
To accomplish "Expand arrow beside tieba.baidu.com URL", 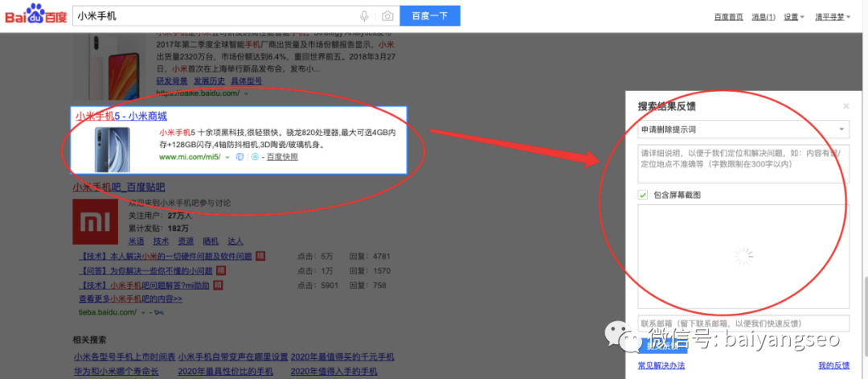I will pos(143,312).
